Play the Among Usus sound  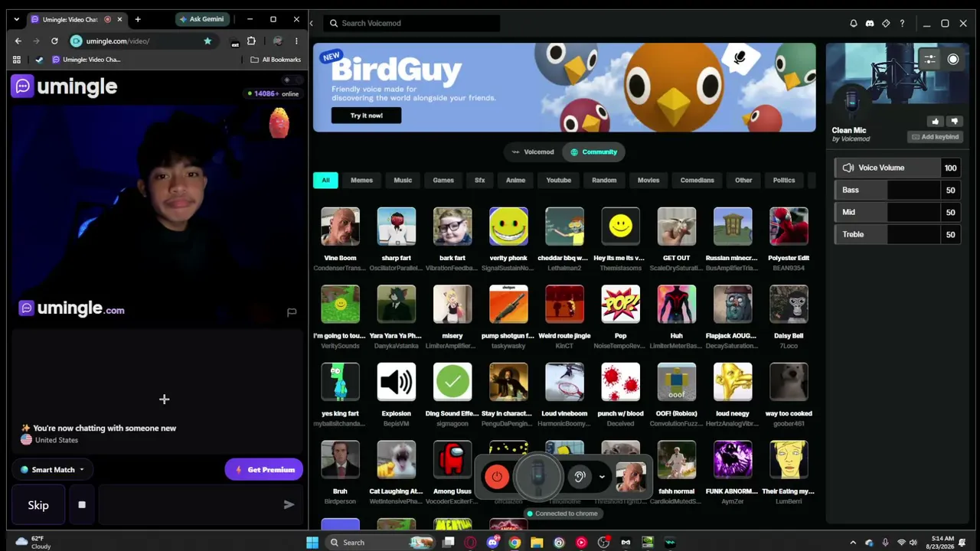click(452, 460)
